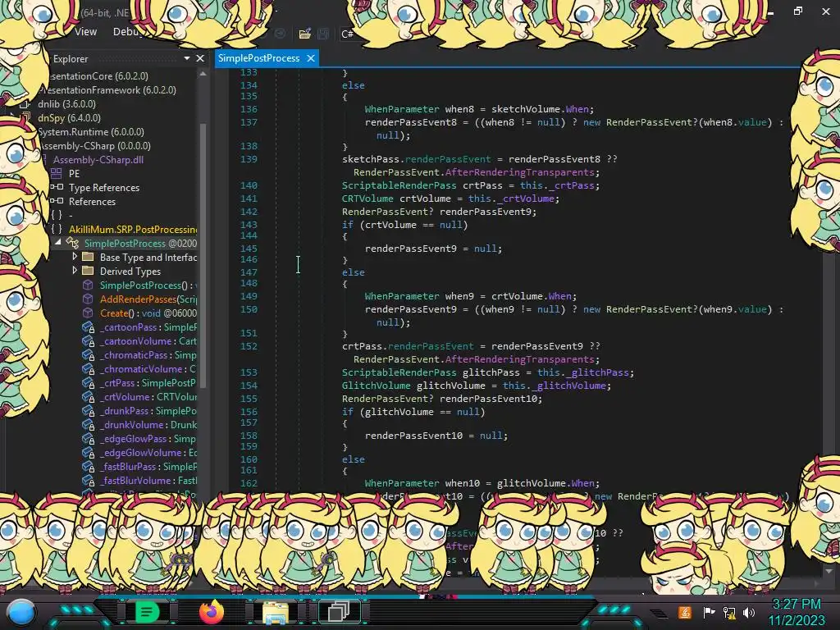Click the Assembly Explorer vertical scrollbar thumb
840x630 pixels.
pyautogui.click(x=203, y=254)
